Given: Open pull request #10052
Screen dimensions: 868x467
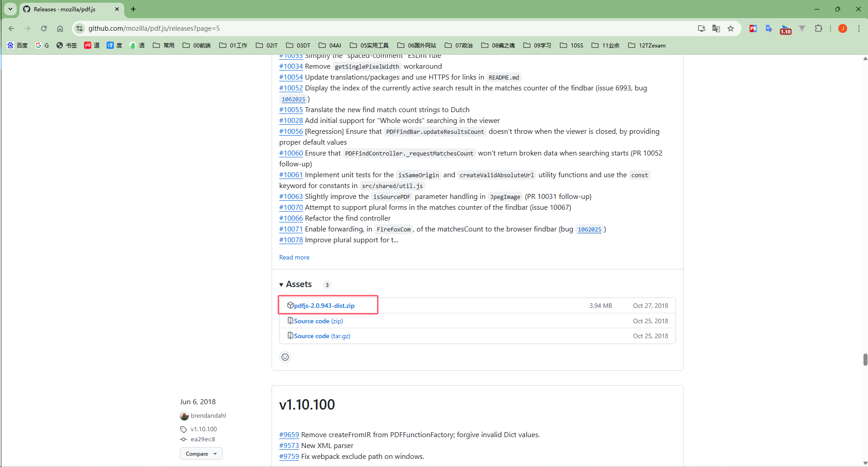Looking at the screenshot, I should click(x=291, y=88).
